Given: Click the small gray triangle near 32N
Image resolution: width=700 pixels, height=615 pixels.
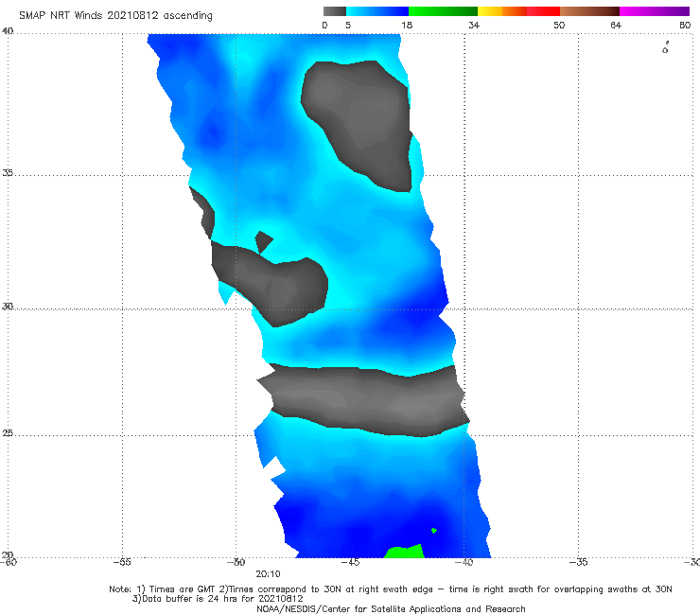Looking at the screenshot, I should pos(263,241).
